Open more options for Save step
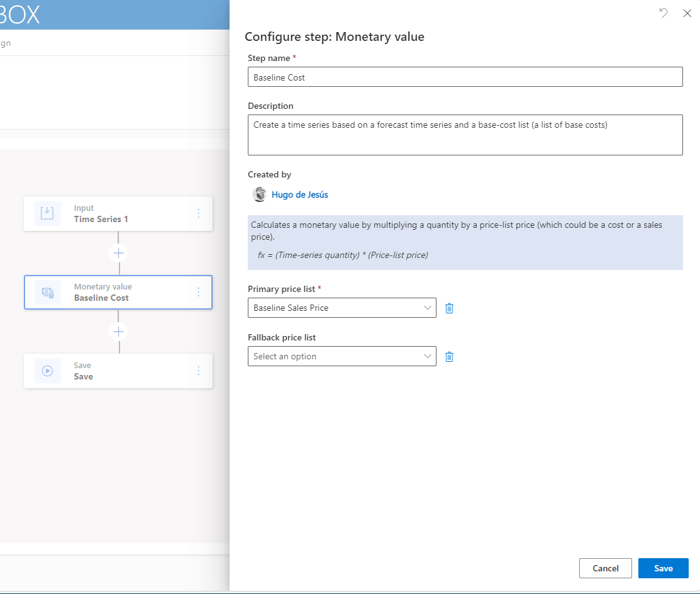Image resolution: width=700 pixels, height=594 pixels. pyautogui.click(x=199, y=371)
